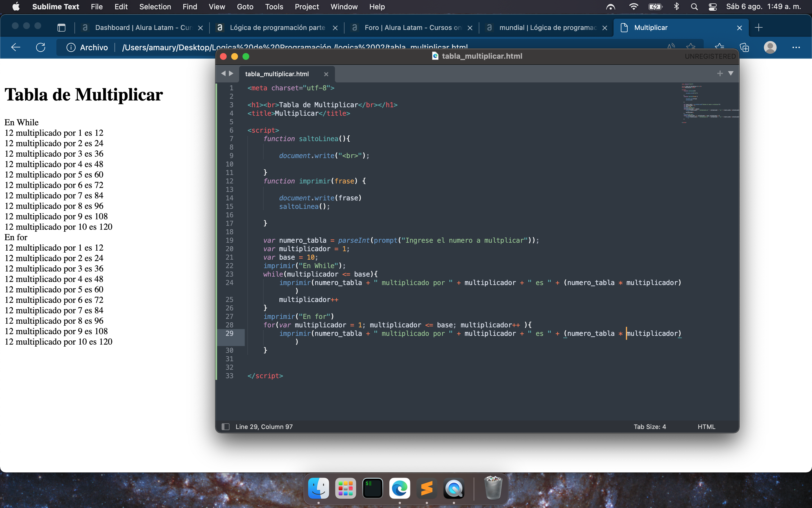The width and height of the screenshot is (812, 508).
Task: Switch to mundial Lógica de programación tab
Action: coord(548,28)
